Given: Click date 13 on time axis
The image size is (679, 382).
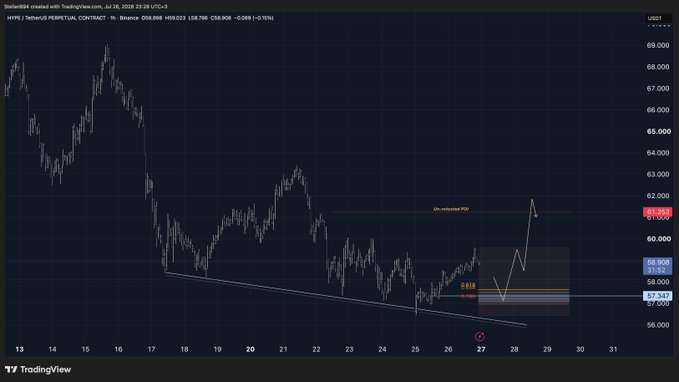Looking at the screenshot, I should (x=19, y=349).
